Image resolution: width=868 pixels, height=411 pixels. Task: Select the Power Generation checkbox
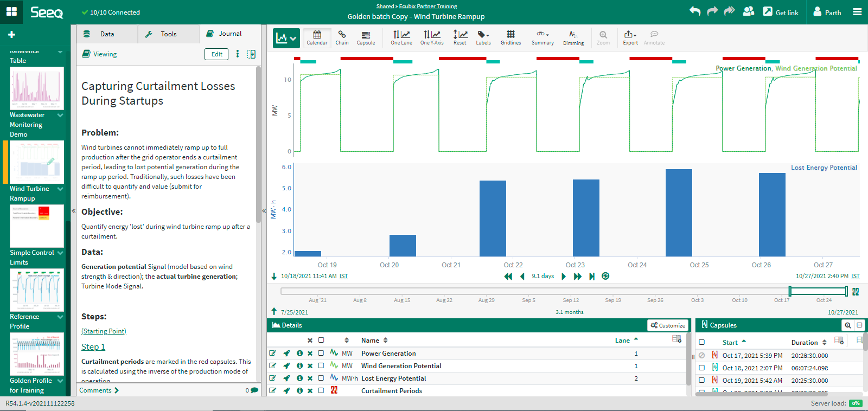(x=321, y=353)
